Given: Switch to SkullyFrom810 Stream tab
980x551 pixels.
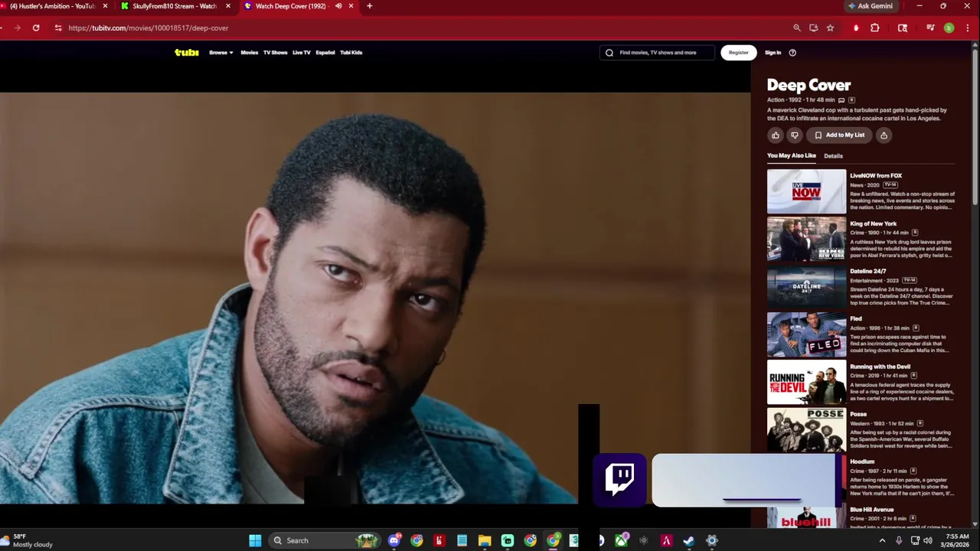Looking at the screenshot, I should coord(175,6).
